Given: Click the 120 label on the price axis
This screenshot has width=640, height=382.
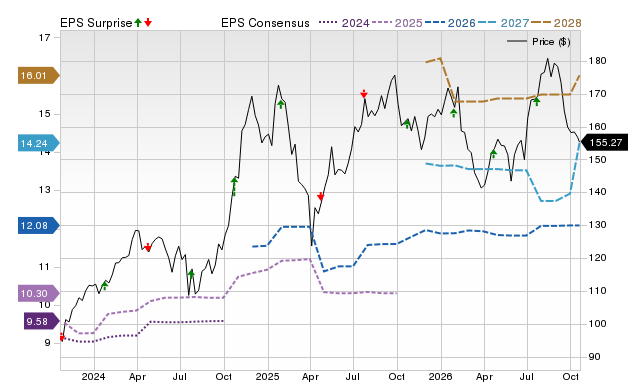Looking at the screenshot, I should pyautogui.click(x=598, y=258).
